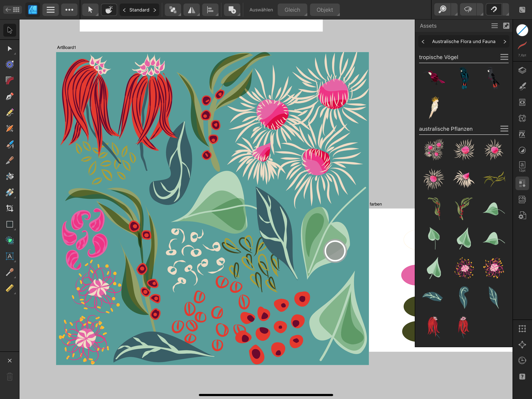Open the Layer FX studio
The height and width of the screenshot is (399, 532).
[x=522, y=134]
